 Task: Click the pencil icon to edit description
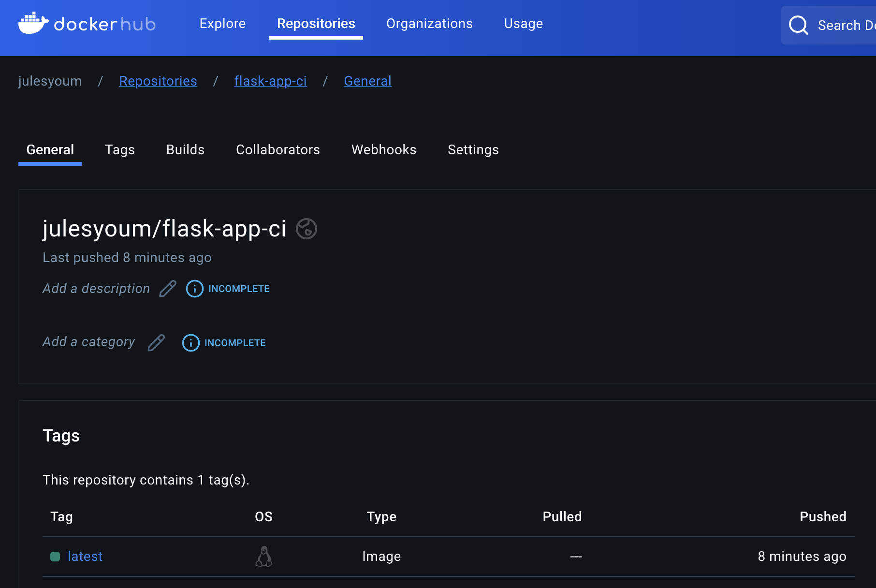coord(168,289)
